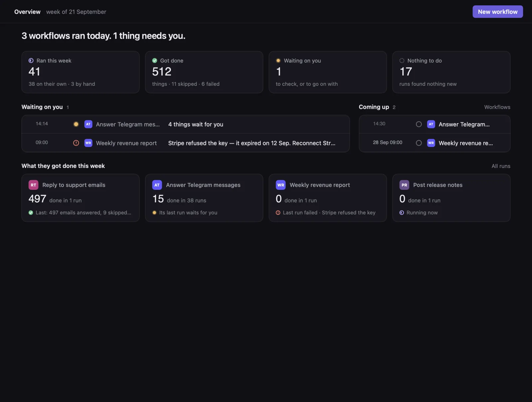Click '38 on their own · 3 by hand'

click(62, 84)
